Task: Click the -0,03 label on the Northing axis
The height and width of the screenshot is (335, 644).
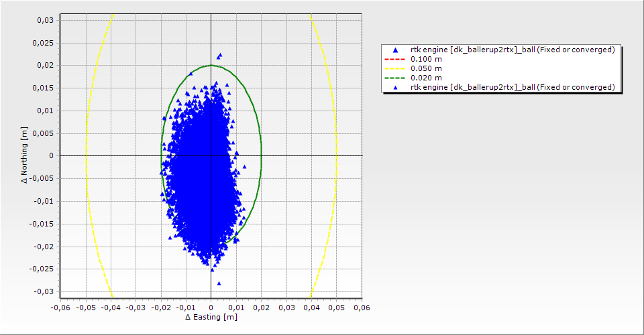Action: click(44, 291)
